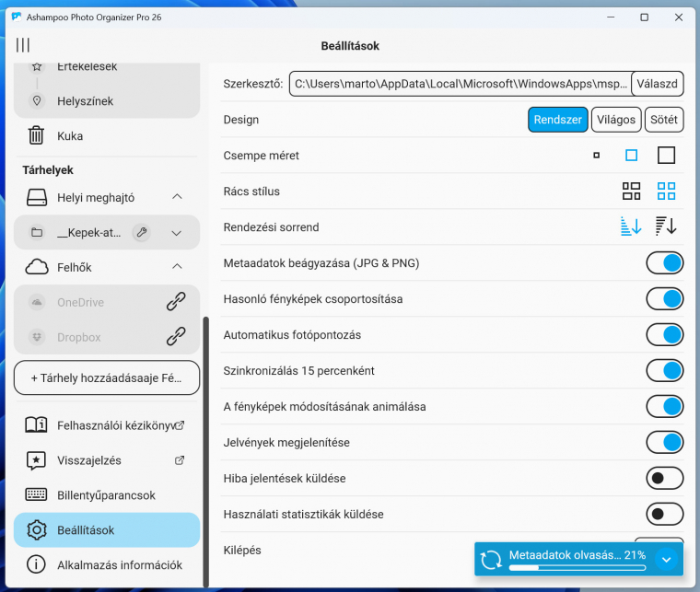Disable Metaadatok beágyazása (JPG & PNG) toggle
The height and width of the screenshot is (592, 700).
664,263
